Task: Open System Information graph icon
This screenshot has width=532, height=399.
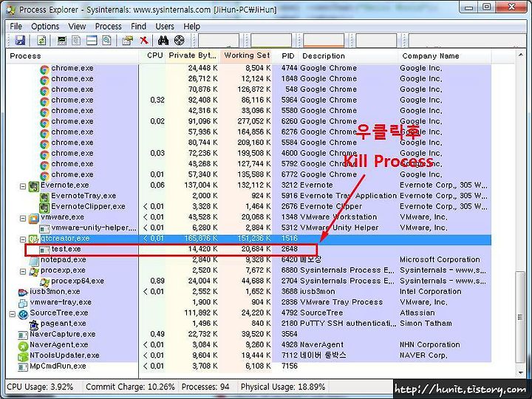Action: click(x=62, y=41)
